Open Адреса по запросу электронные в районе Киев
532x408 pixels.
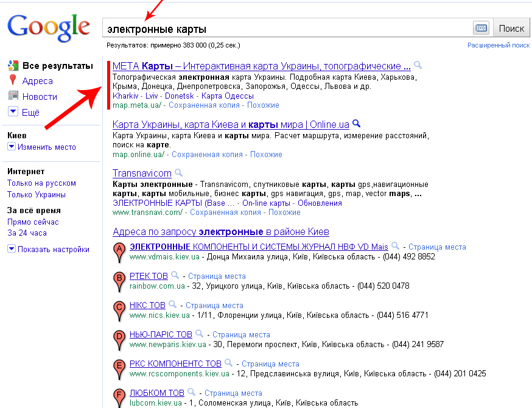(x=221, y=232)
